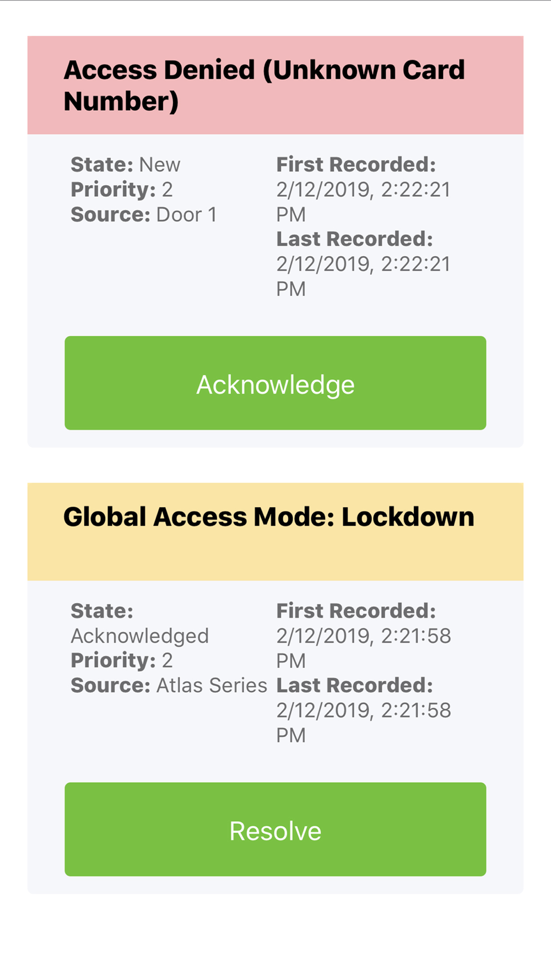Tap First Recorded time 2:22:21 PM value
The height and width of the screenshot is (980, 551).
(363, 202)
